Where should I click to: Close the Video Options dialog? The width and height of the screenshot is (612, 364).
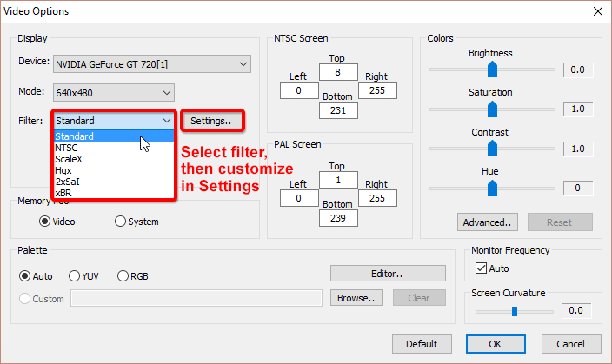[596, 11]
